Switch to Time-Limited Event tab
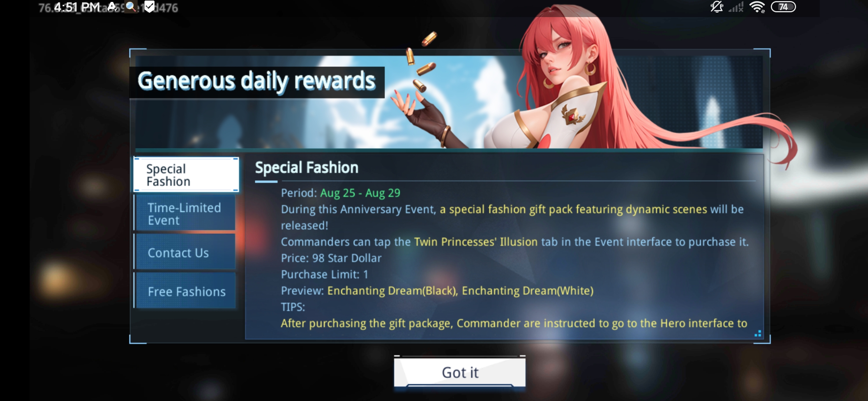 pos(185,213)
